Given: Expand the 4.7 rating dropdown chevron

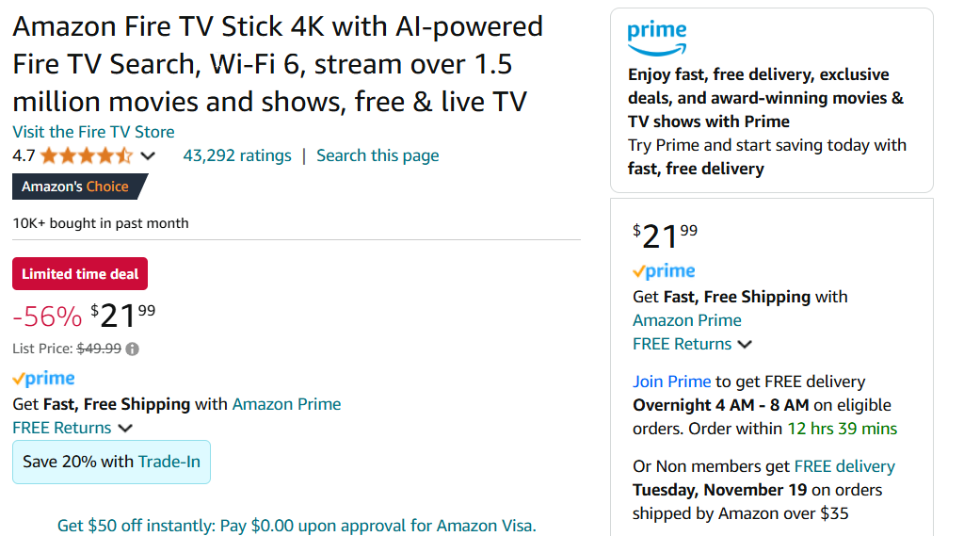Looking at the screenshot, I should pos(148,156).
